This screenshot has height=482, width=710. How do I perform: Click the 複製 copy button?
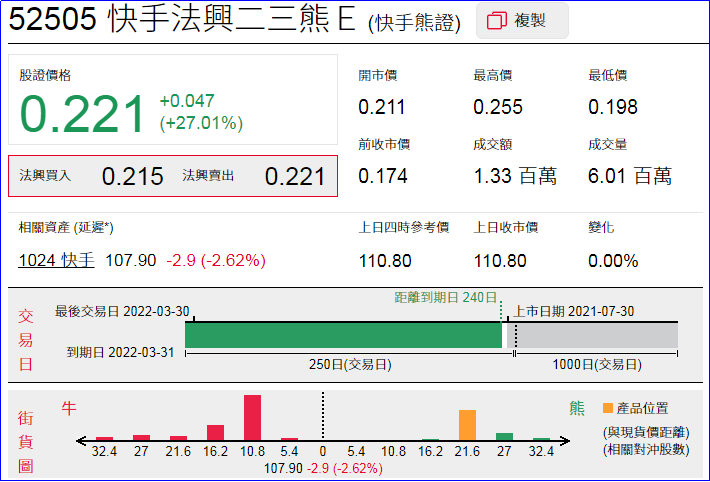pyautogui.click(x=522, y=21)
